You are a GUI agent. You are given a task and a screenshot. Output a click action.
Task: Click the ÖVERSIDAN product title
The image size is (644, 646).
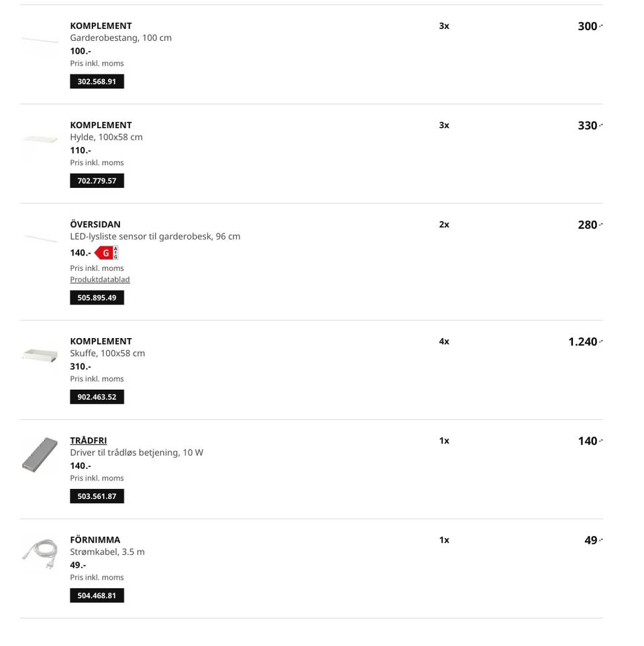coord(95,225)
